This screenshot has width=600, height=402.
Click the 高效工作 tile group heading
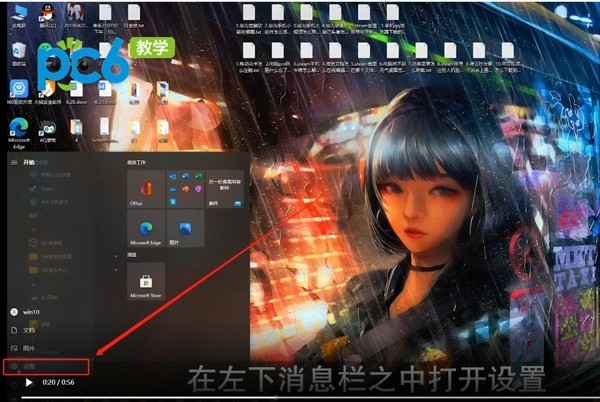136,163
